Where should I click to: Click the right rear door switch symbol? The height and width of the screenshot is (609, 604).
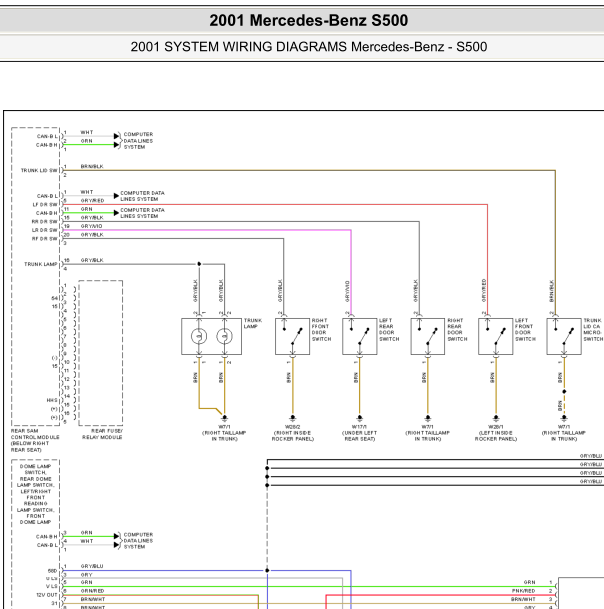(x=428, y=336)
